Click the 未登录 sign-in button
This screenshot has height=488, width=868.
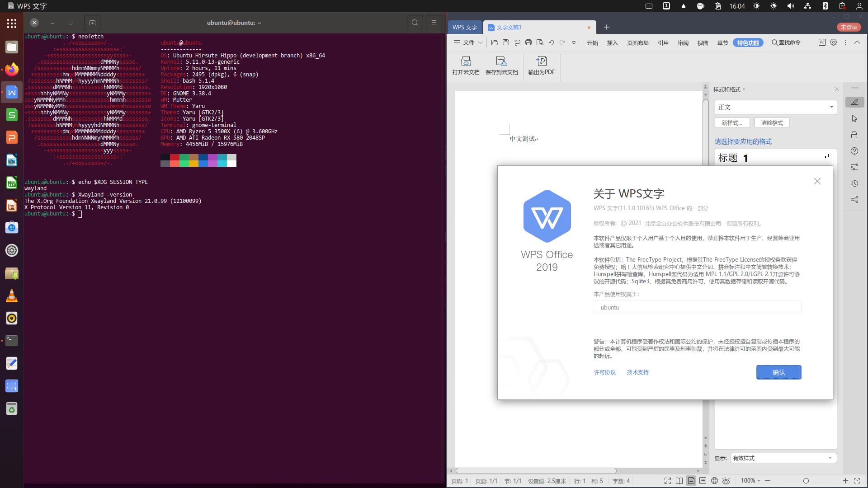click(849, 27)
